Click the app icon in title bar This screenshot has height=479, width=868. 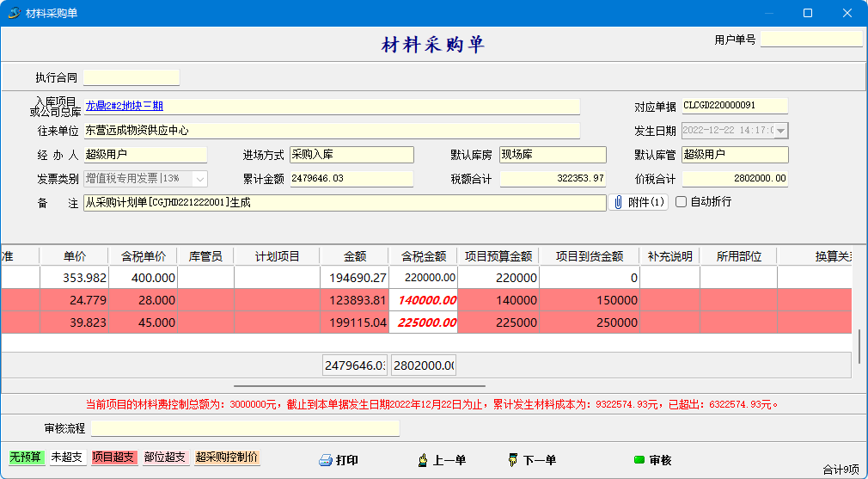pos(13,13)
